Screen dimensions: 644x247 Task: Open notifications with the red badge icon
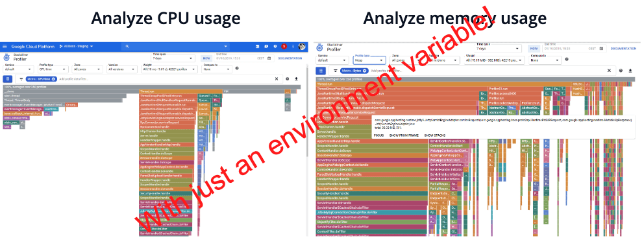coord(284,47)
